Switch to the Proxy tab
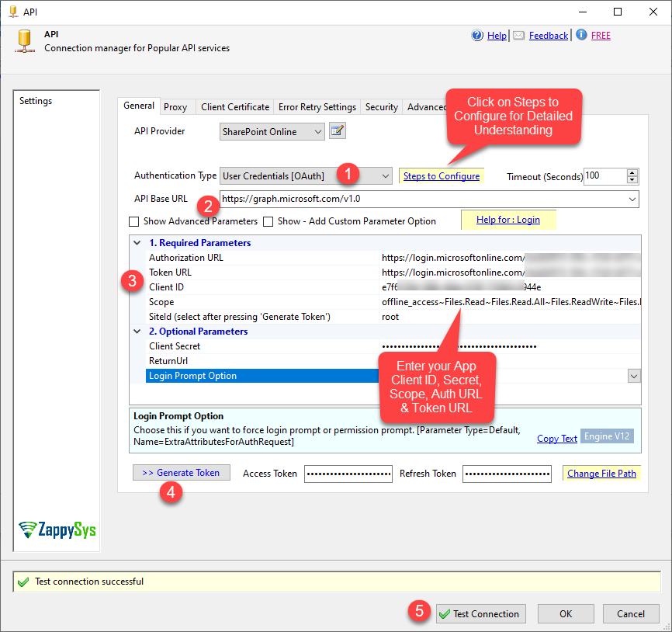Viewport: 672px width, 632px height. pyautogui.click(x=175, y=107)
